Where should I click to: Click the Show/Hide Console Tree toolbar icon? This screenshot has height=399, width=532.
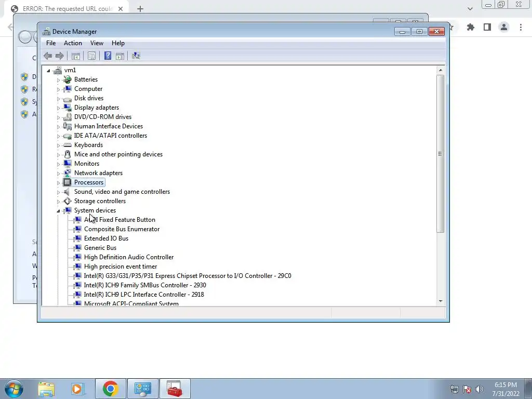pyautogui.click(x=76, y=56)
